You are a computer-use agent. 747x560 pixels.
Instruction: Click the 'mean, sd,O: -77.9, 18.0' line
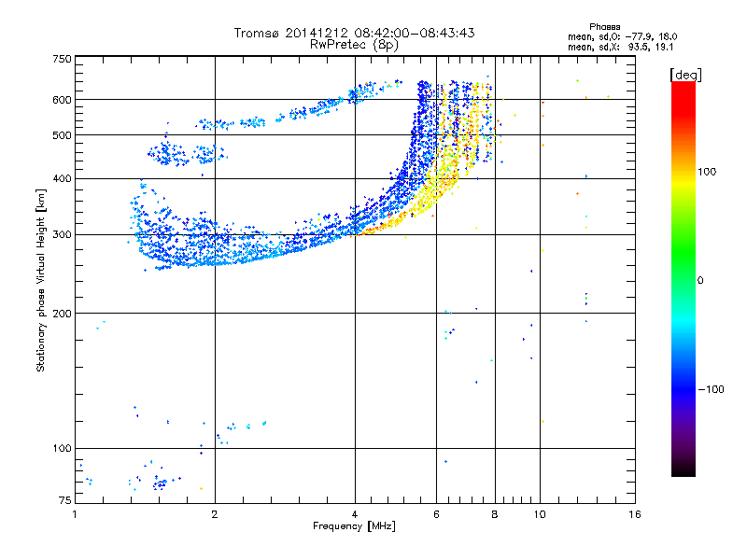pyautogui.click(x=622, y=36)
